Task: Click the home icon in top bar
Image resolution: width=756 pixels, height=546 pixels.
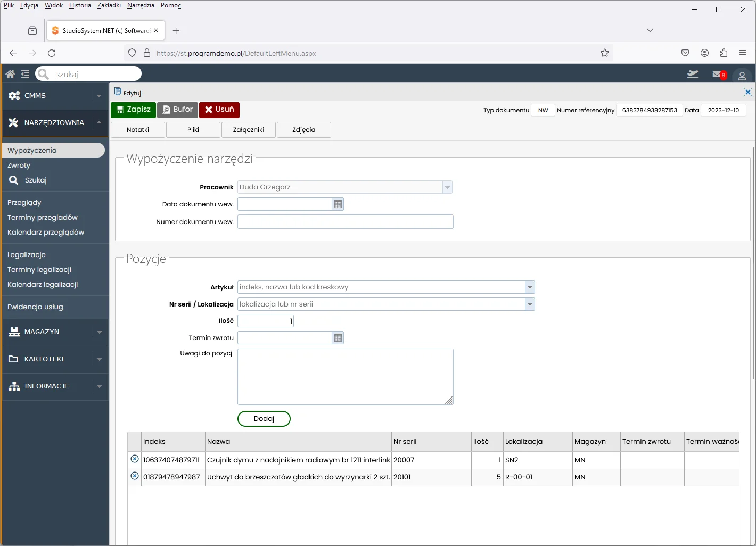Action: (10, 74)
